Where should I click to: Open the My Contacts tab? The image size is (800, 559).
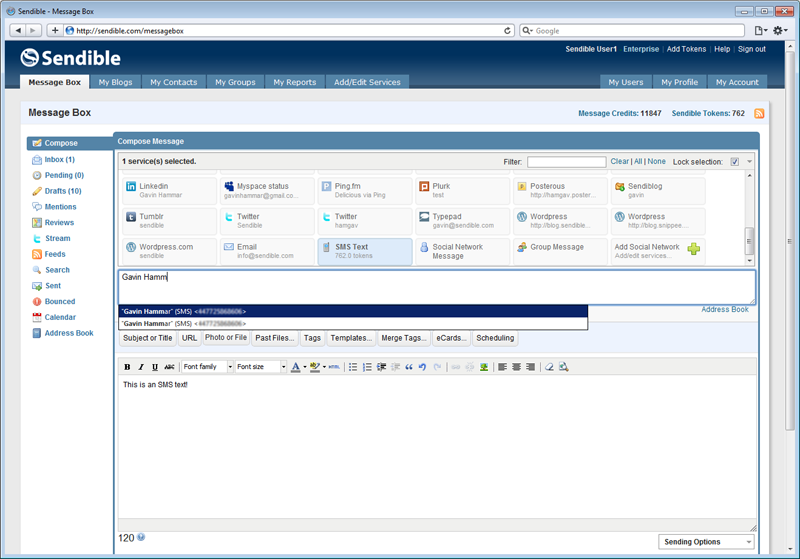pyautogui.click(x=173, y=82)
